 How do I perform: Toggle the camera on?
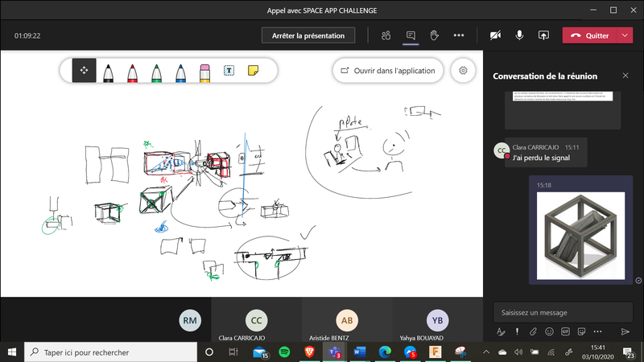[495, 35]
